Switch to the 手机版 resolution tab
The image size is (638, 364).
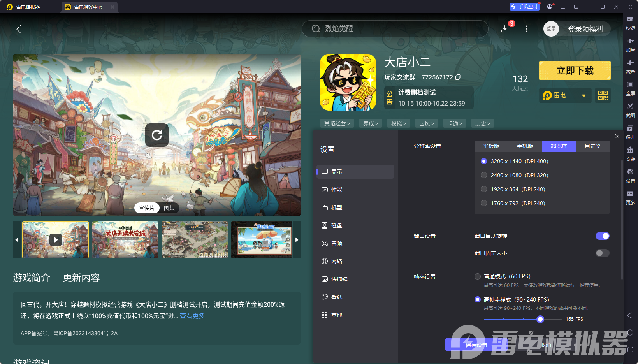[525, 146]
